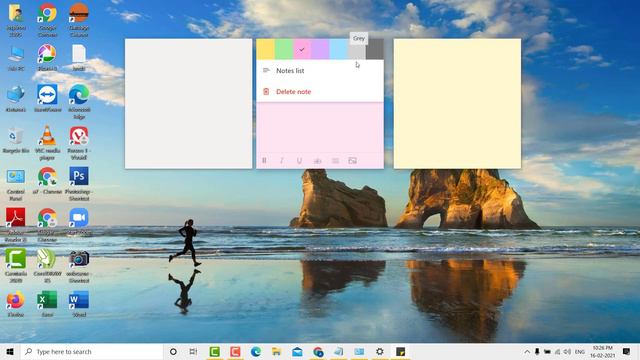Add an image to the pink note
640x360 pixels.
click(x=353, y=161)
